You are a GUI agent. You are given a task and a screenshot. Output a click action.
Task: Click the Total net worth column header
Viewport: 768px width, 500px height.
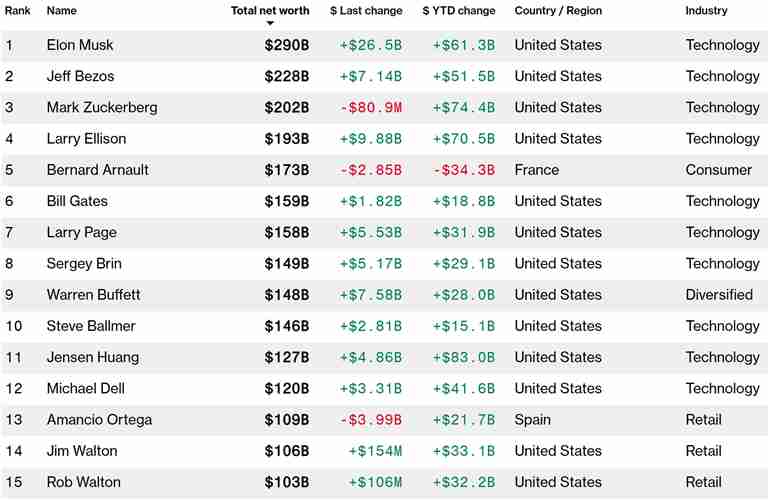tap(270, 10)
